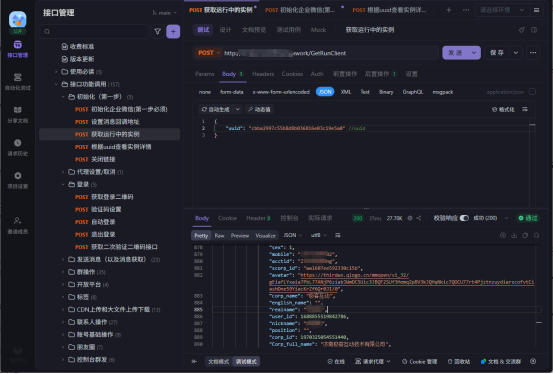
Task: Click the request URL field
Action: (331, 53)
